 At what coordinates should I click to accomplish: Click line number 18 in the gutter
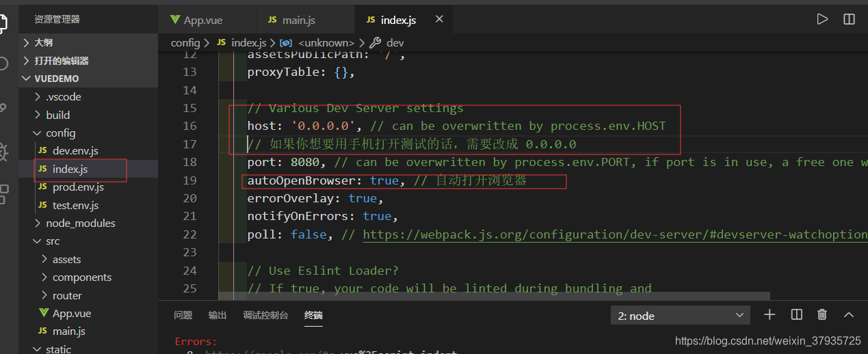pyautogui.click(x=189, y=162)
